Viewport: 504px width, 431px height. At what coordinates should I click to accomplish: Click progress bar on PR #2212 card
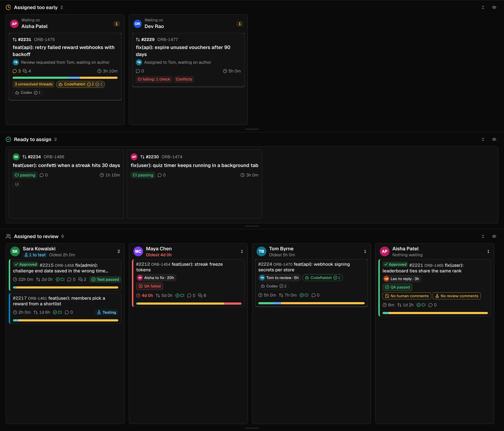(189, 304)
